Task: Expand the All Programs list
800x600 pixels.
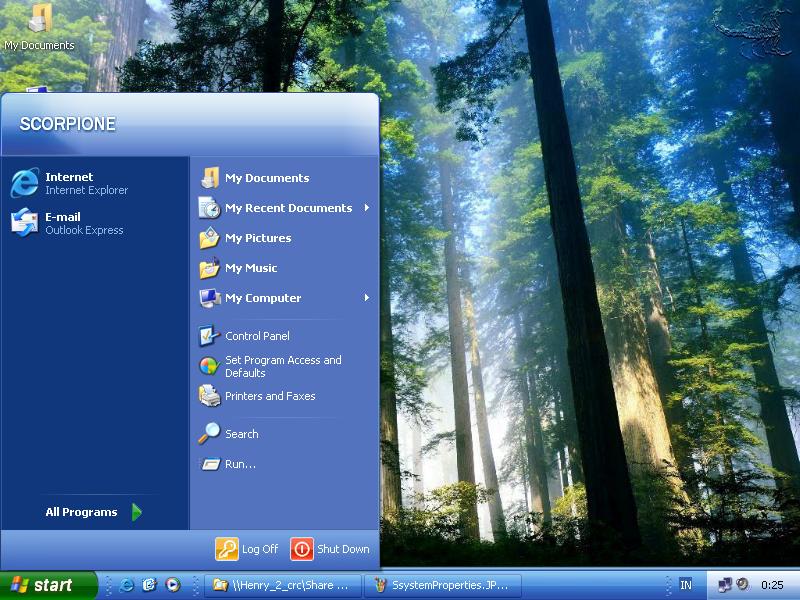Action: [92, 512]
